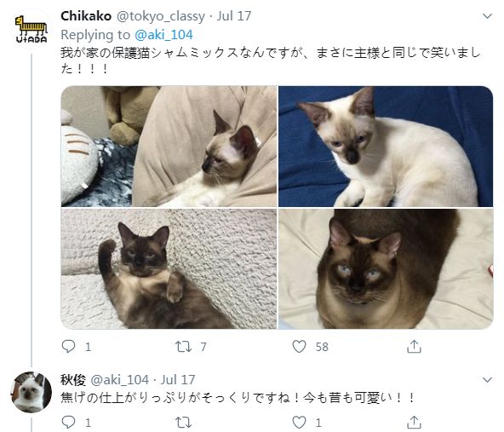Open Chikako's tweet options chevron
Image resolution: width=504 pixels, height=432 pixels.
(487, 16)
